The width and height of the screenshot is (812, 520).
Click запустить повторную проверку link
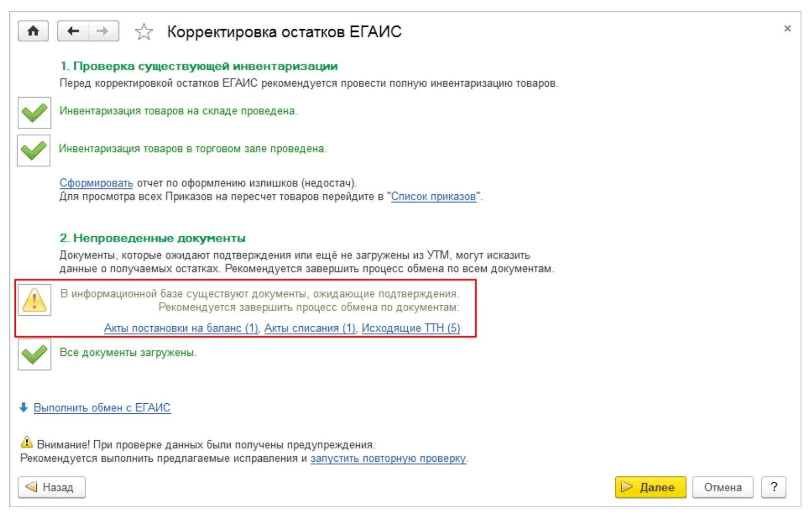pyautogui.click(x=388, y=458)
